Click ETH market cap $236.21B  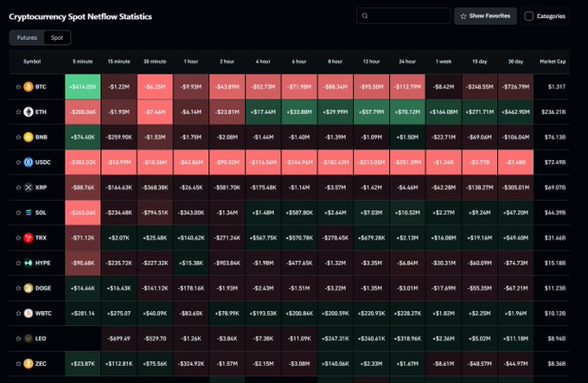pyautogui.click(x=553, y=112)
